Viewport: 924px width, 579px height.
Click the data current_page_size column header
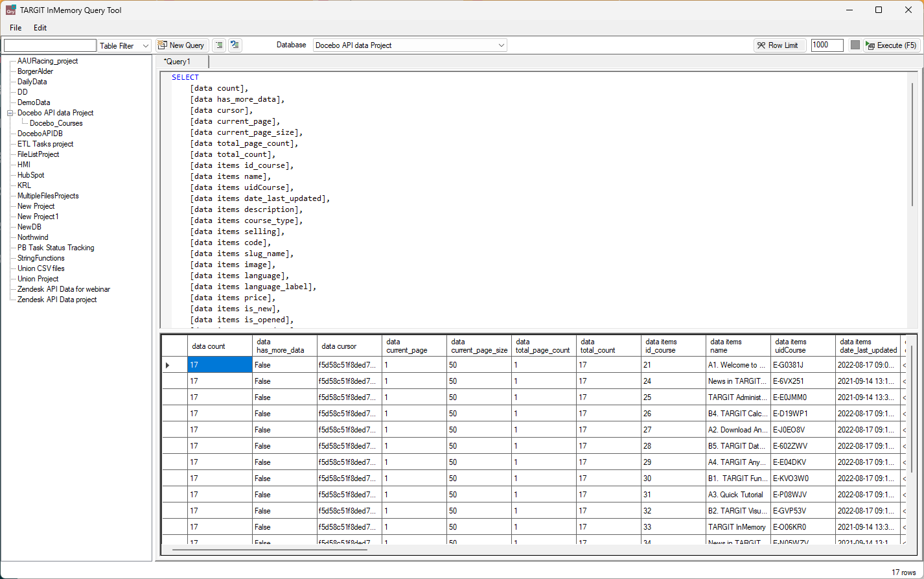point(479,346)
